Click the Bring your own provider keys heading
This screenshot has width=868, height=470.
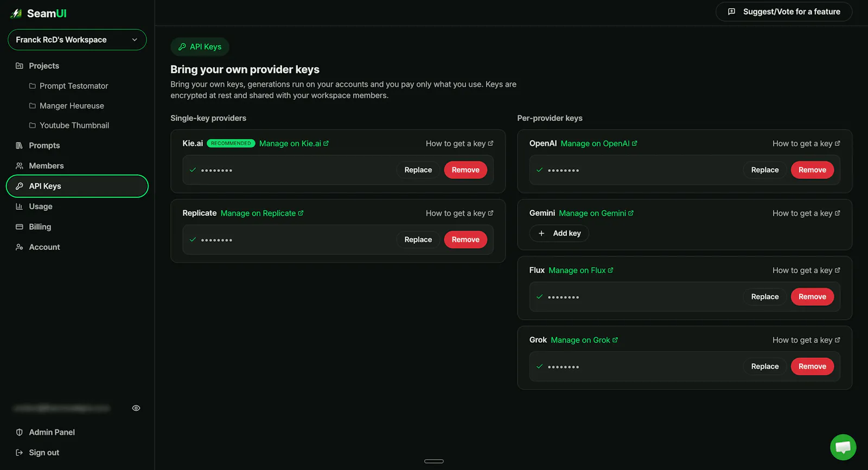245,69
